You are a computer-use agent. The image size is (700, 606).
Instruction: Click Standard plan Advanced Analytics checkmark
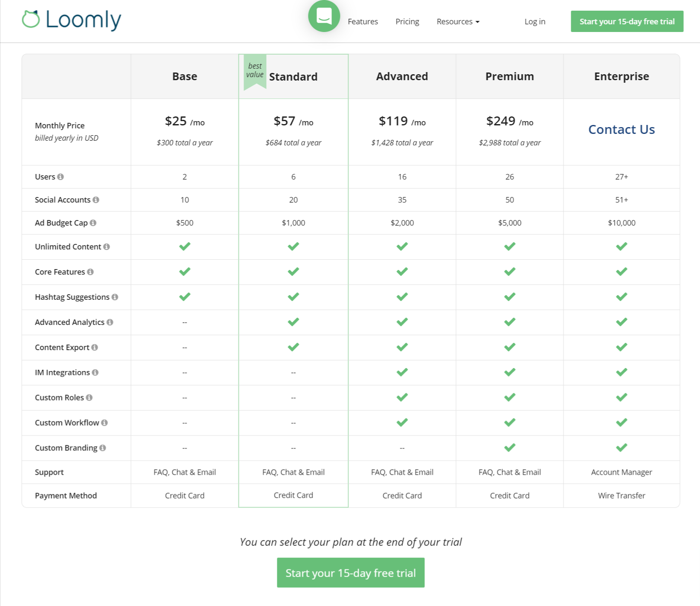(293, 322)
